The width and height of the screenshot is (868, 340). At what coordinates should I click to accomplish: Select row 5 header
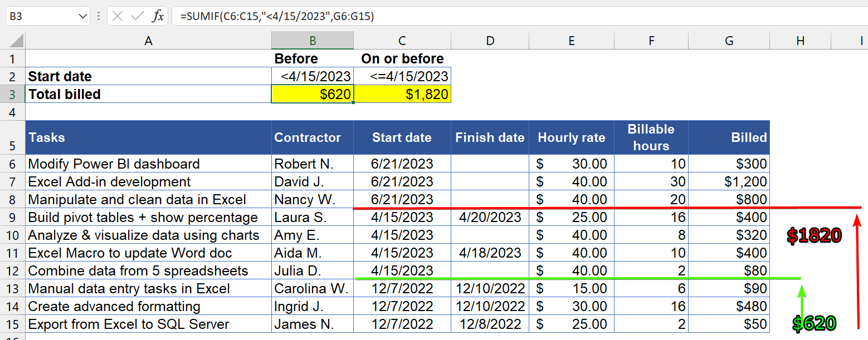pos(12,137)
